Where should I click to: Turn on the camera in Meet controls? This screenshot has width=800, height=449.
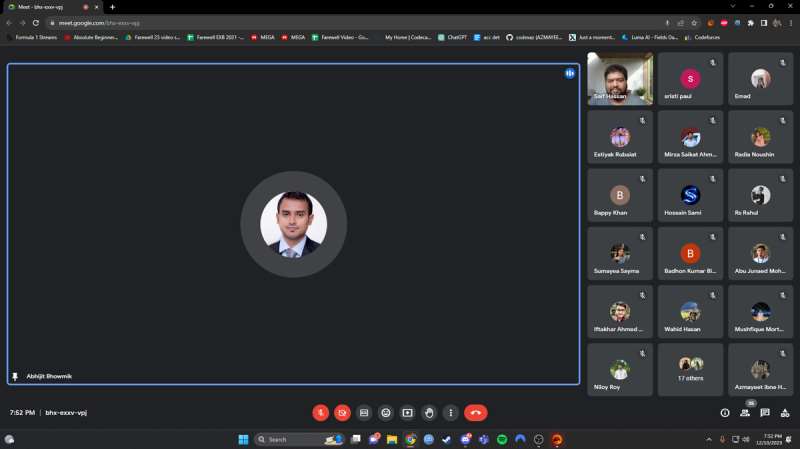(x=342, y=413)
